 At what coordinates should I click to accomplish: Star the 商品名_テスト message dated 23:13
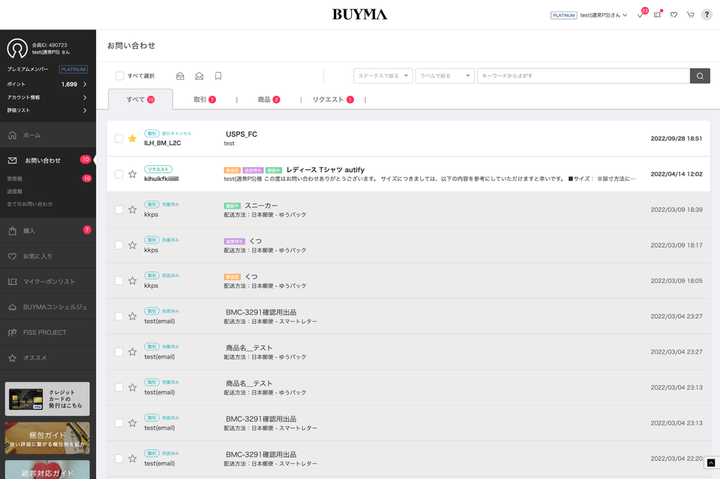tap(132, 388)
